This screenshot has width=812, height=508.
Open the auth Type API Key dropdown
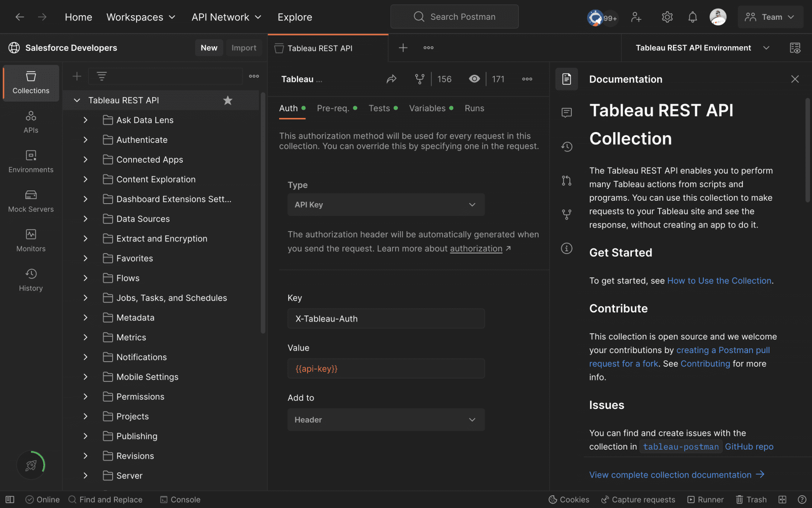(386, 205)
